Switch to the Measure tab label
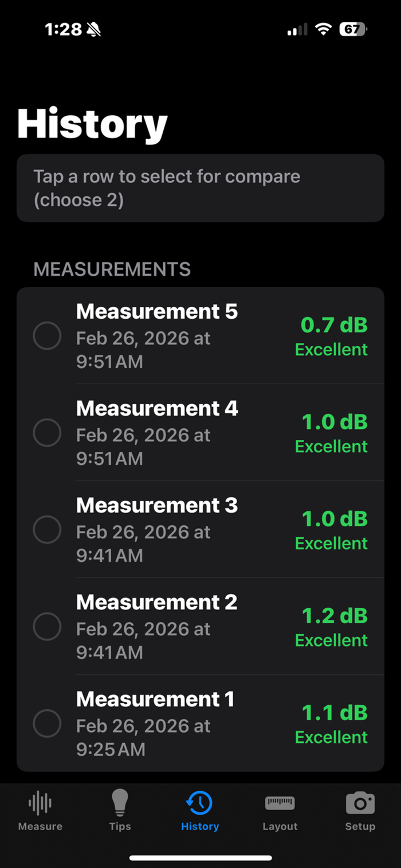401x868 pixels. point(40,826)
